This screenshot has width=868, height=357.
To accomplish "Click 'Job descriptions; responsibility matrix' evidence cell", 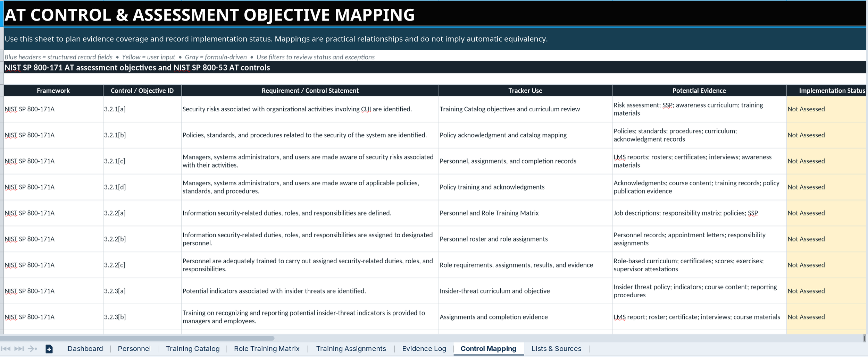I will 699,213.
